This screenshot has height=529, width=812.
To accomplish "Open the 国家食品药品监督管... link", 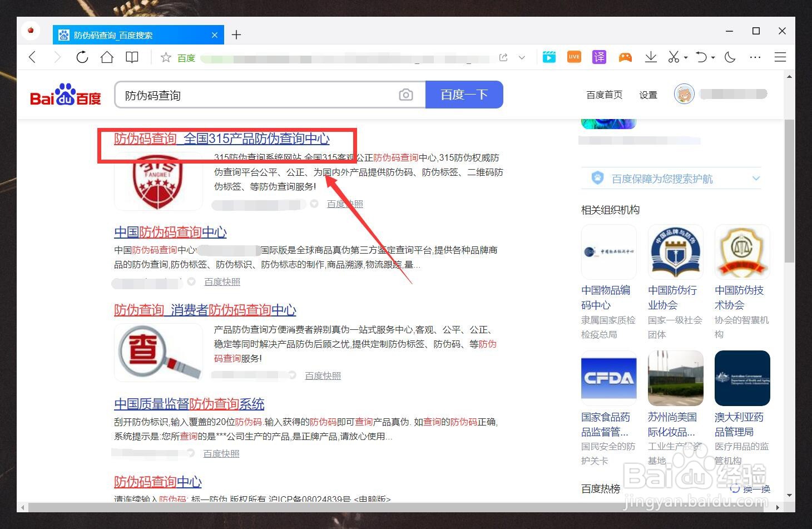I will click(x=606, y=424).
